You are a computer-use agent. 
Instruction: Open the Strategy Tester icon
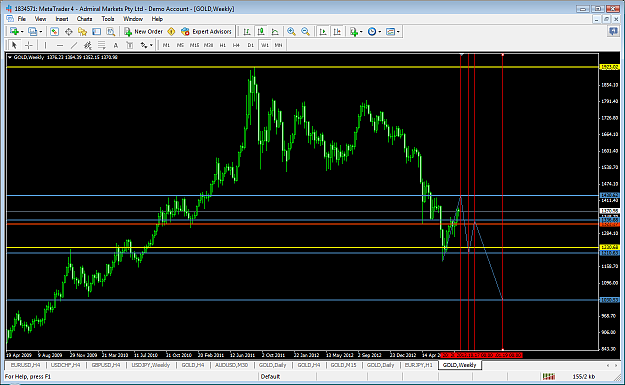click(110, 31)
